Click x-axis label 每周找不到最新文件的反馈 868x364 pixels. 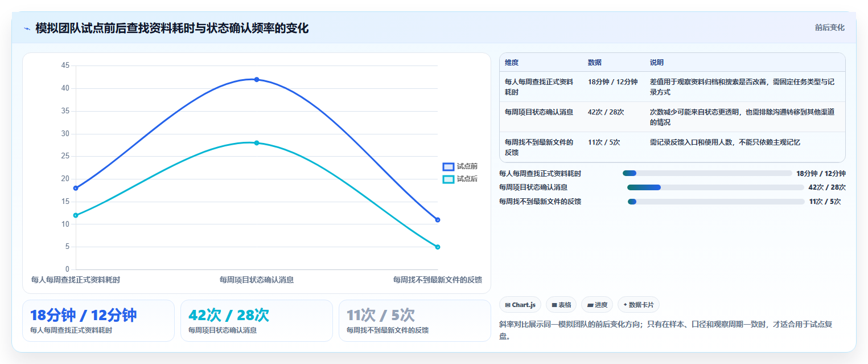click(x=438, y=280)
